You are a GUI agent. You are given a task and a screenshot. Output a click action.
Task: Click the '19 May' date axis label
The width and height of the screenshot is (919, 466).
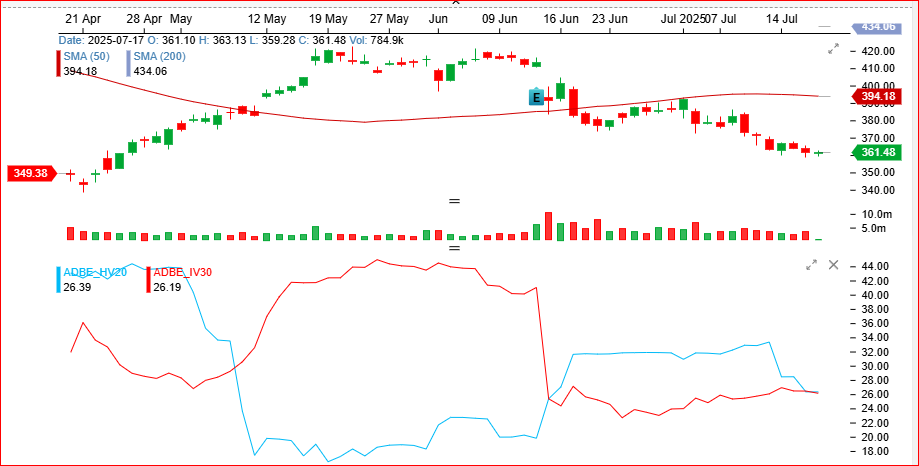click(328, 19)
